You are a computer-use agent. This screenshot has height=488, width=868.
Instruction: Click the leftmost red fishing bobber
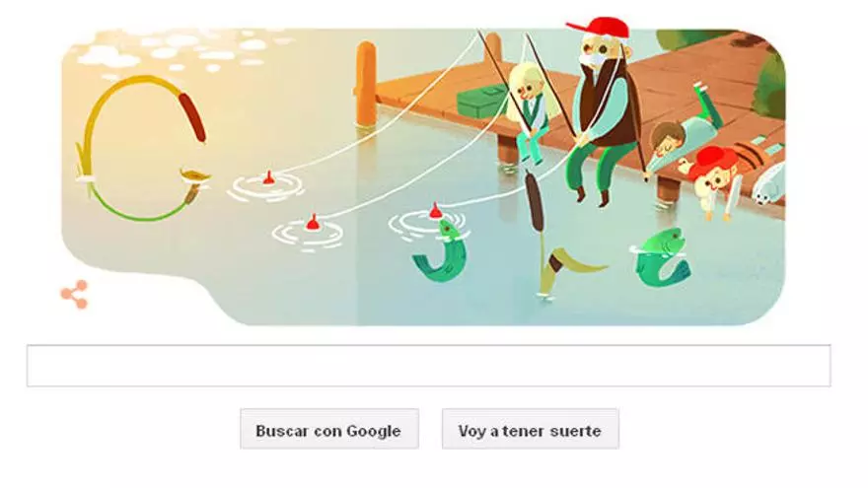[x=268, y=177]
